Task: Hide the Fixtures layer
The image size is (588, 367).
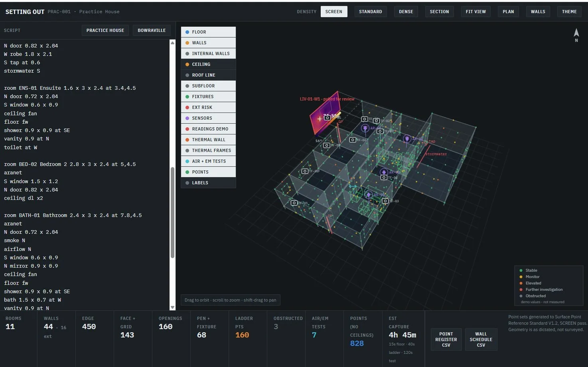Action: tap(208, 97)
